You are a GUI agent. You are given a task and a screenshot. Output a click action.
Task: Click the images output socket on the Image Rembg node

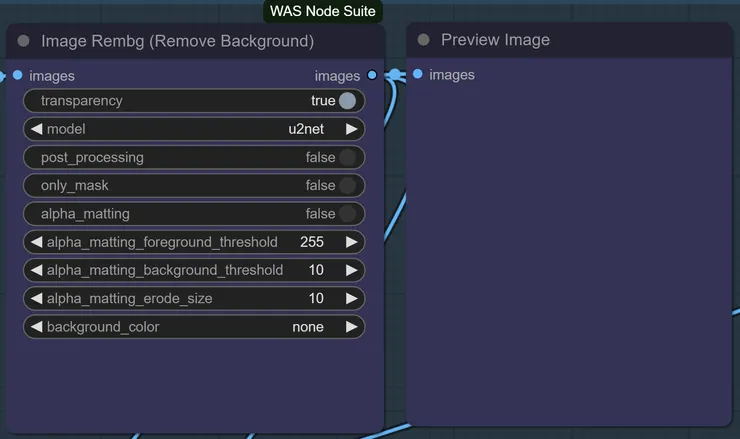(372, 75)
